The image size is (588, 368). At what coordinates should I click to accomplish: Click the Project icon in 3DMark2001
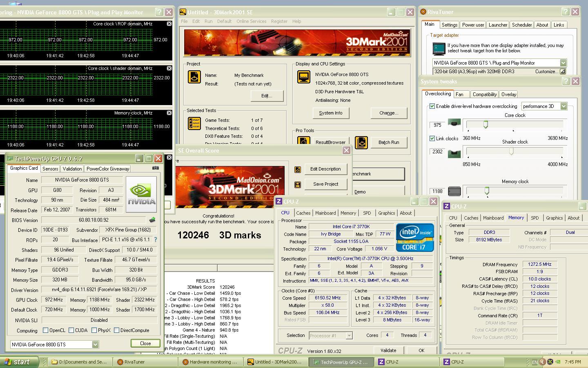tap(194, 77)
